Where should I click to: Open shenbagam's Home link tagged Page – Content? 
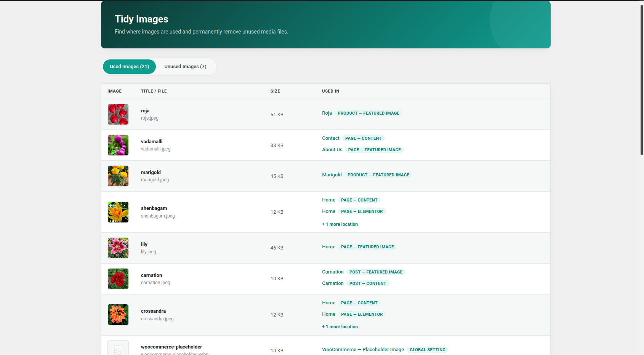(329, 200)
